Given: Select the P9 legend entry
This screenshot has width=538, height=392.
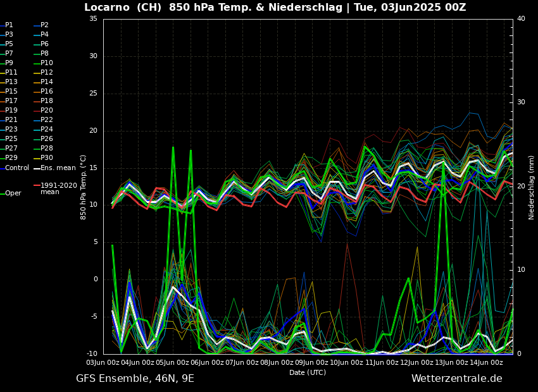Looking at the screenshot, I should coord(7,63).
